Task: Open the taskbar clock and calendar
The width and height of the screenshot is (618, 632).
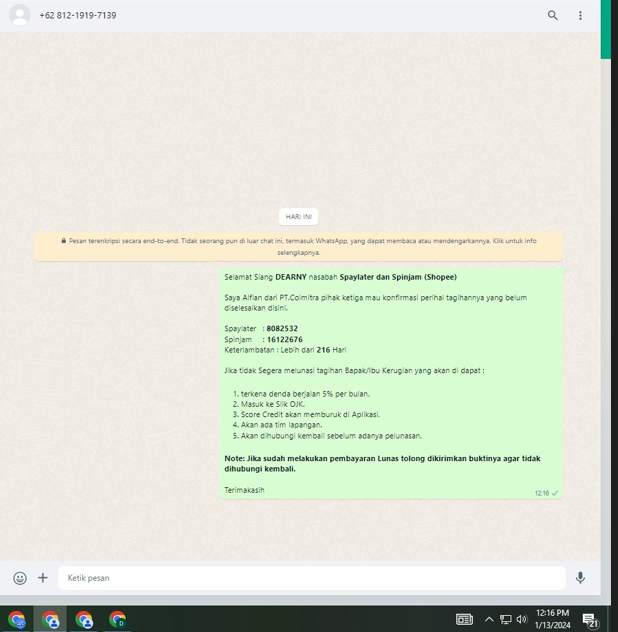Action: click(x=552, y=619)
